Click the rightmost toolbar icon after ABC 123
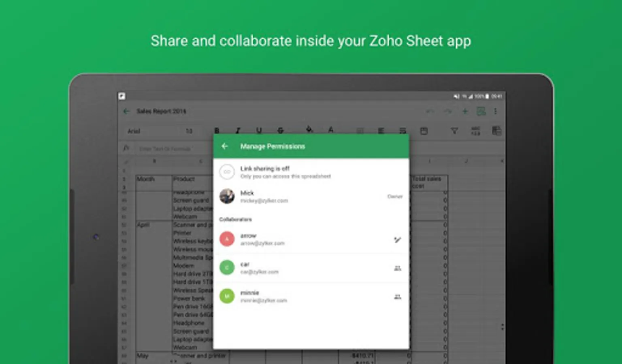 coord(496,131)
